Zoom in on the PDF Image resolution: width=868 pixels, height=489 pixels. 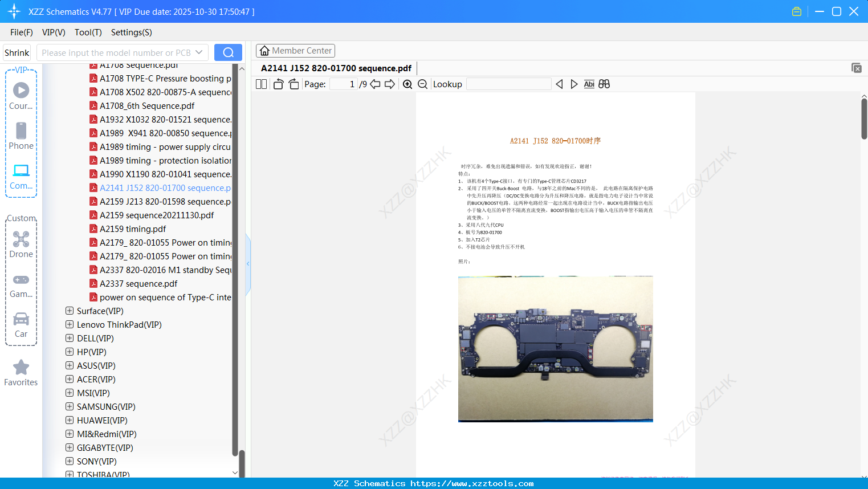click(x=407, y=84)
